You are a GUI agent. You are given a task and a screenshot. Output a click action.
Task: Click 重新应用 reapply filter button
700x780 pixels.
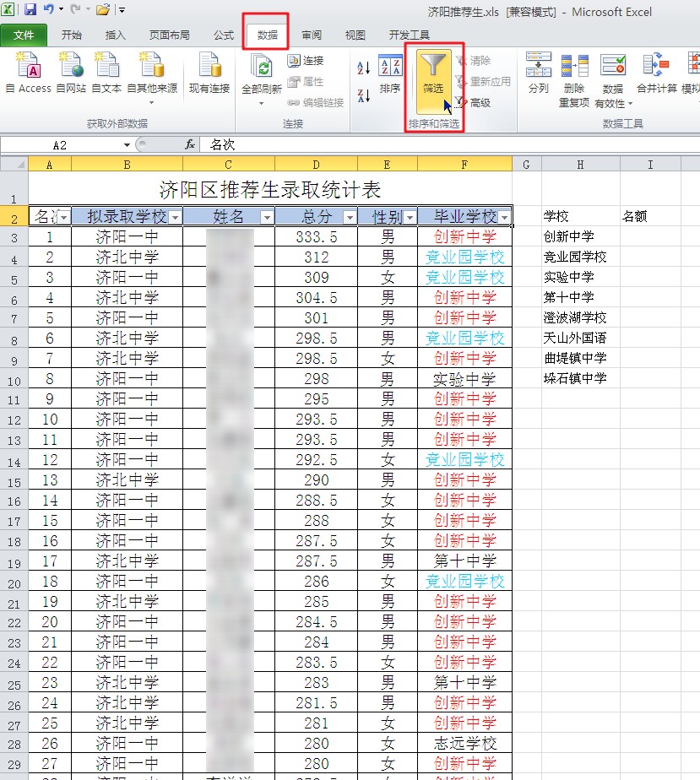coord(483,82)
